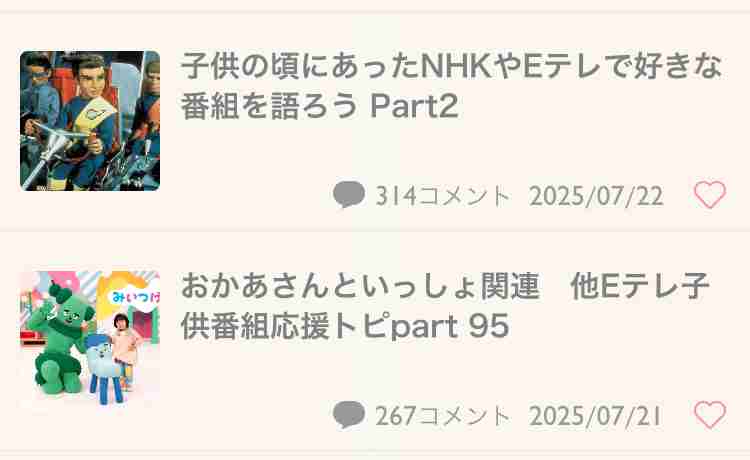Click the word Part2 in first title

pyautogui.click(x=414, y=106)
